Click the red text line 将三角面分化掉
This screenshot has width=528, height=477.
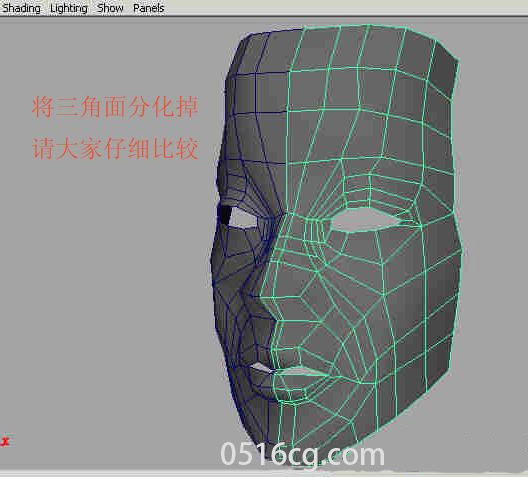115,107
